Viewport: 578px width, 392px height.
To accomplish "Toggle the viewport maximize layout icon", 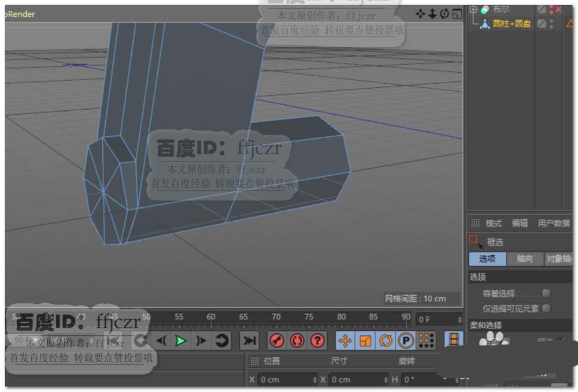I will (x=457, y=14).
